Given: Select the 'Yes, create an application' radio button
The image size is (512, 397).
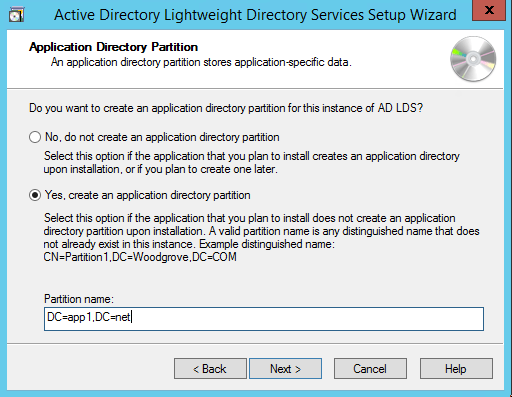Looking at the screenshot, I should [x=35, y=195].
